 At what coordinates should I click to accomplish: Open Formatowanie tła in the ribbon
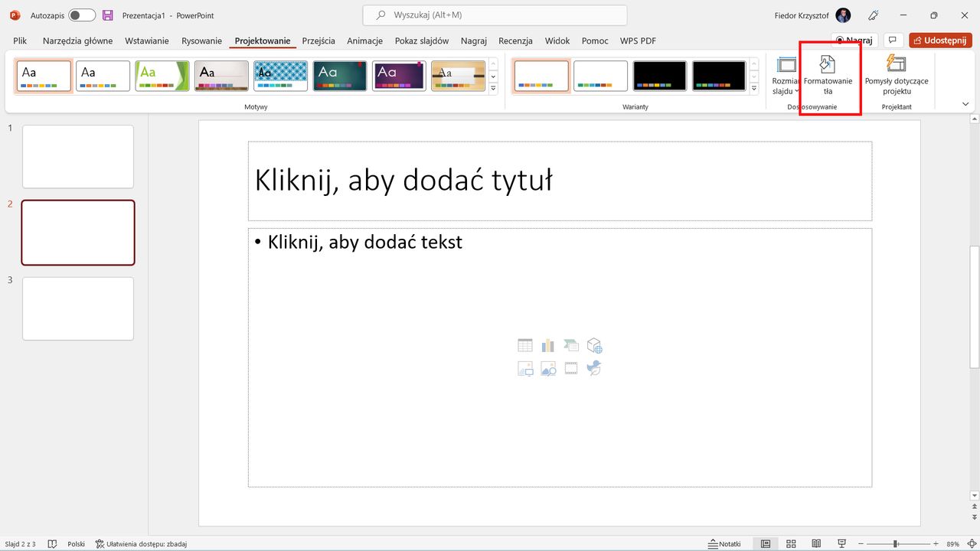828,74
